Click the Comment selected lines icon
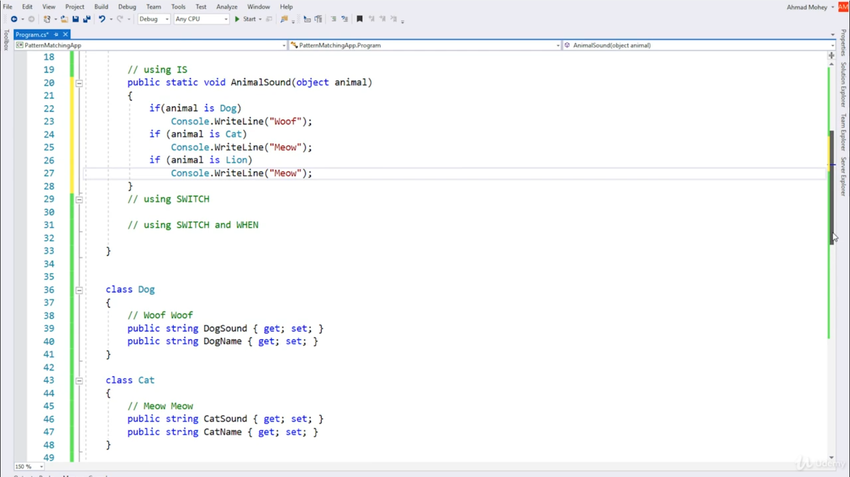 point(307,19)
